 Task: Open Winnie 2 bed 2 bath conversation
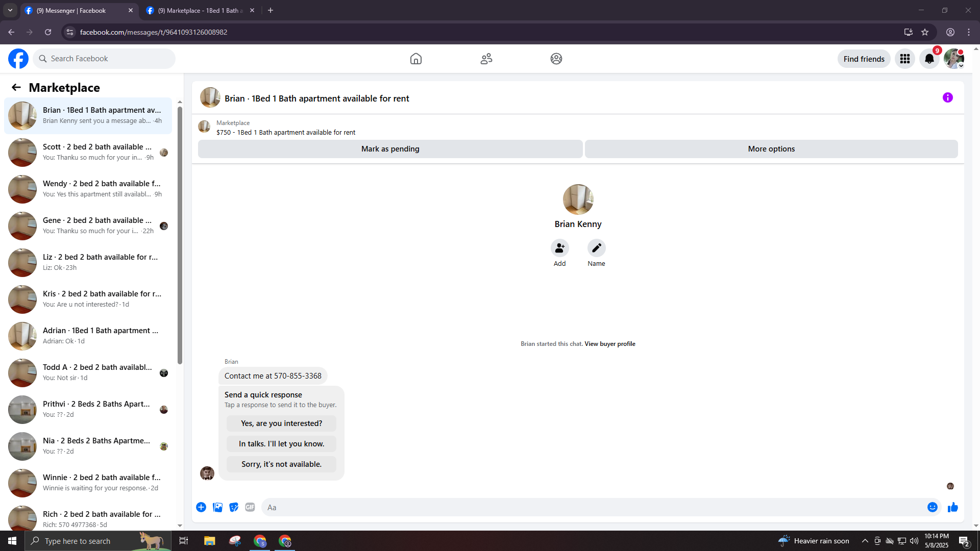click(88, 483)
